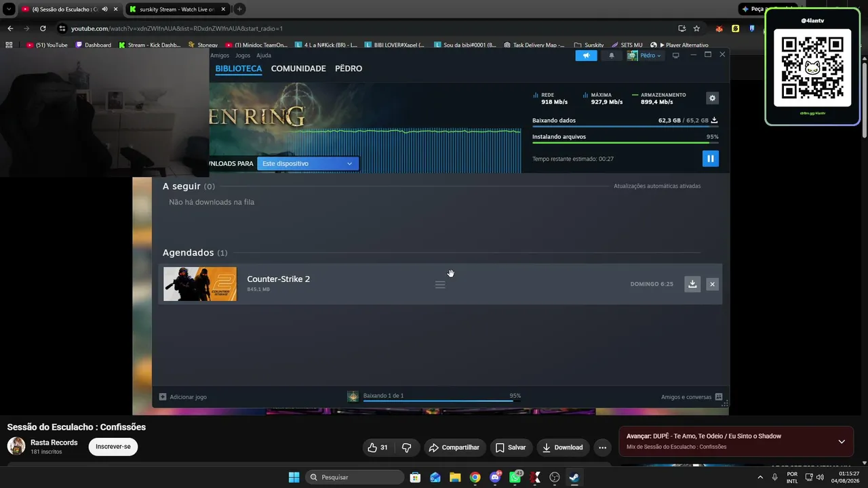Remove Counter-Strike 2 from scheduled downloads

(x=712, y=284)
